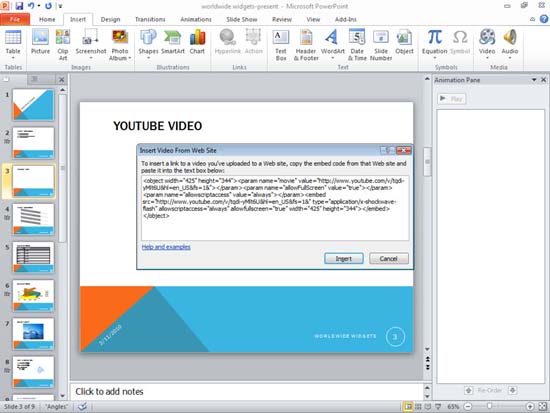Open the Animations tab
The width and height of the screenshot is (550, 413).
pos(196,19)
